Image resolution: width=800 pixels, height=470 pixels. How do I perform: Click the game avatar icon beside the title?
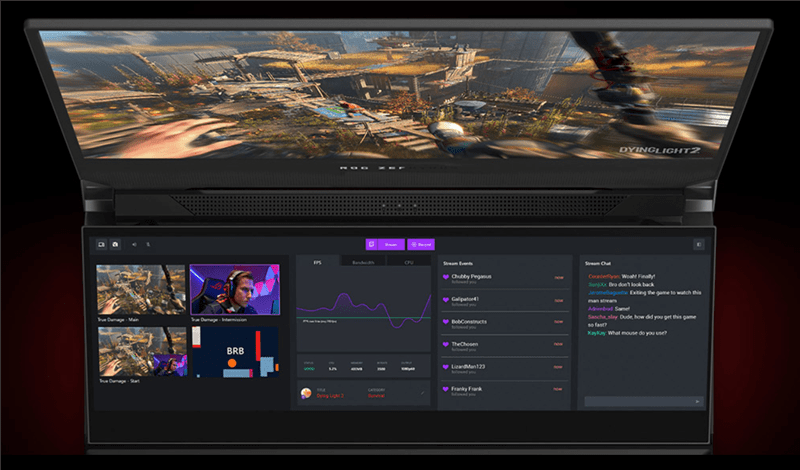(x=306, y=393)
